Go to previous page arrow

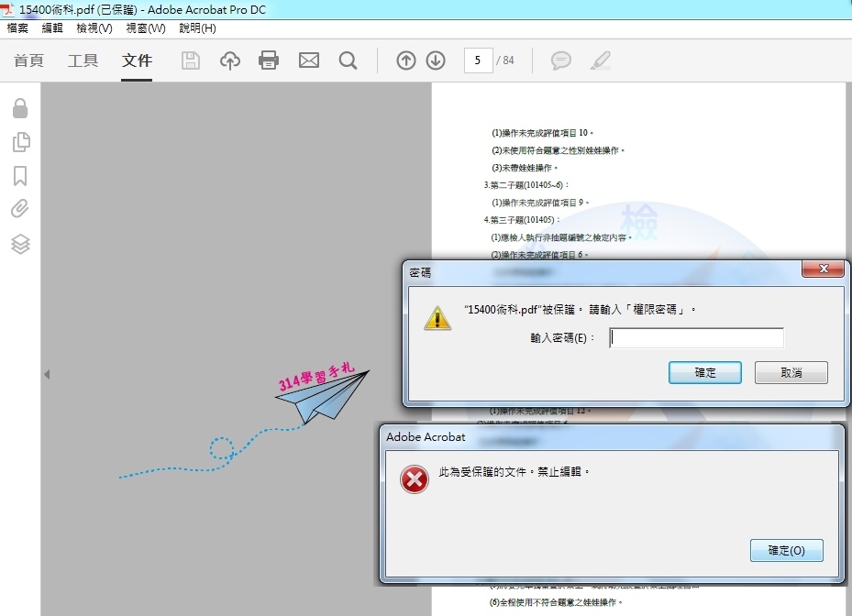click(x=406, y=60)
